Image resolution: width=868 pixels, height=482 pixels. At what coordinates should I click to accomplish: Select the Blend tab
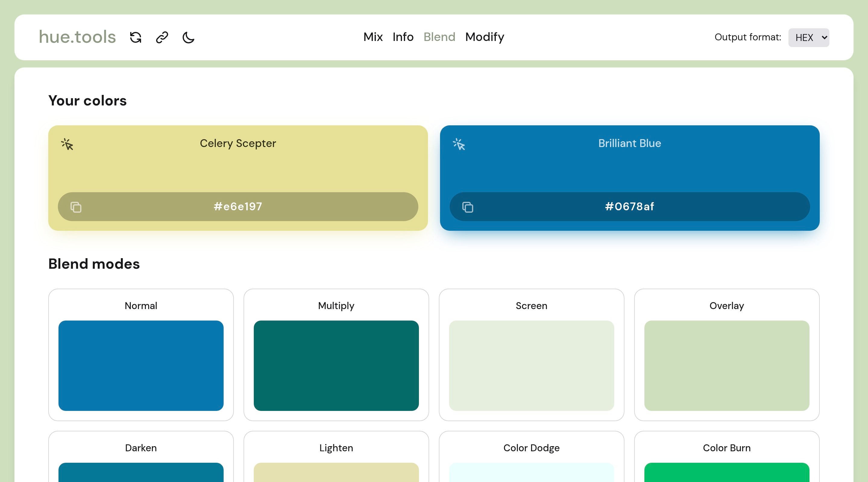(439, 37)
